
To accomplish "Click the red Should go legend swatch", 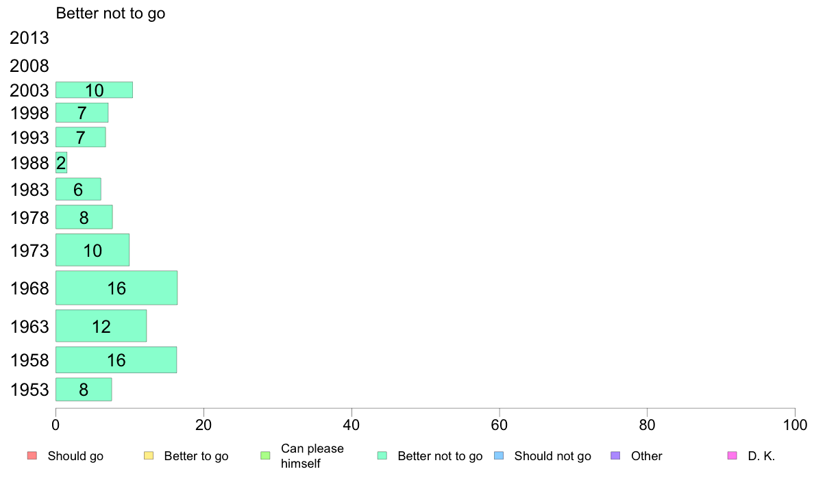I will (x=32, y=456).
